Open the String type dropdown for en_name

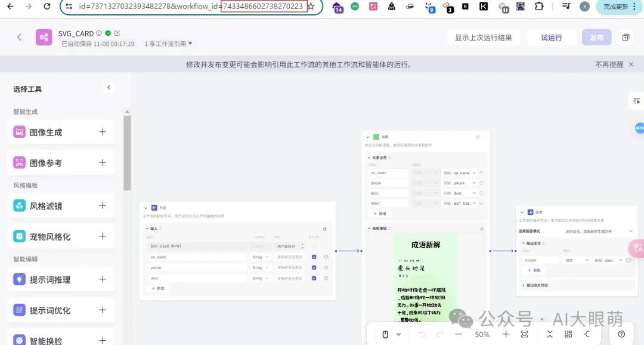point(260,257)
